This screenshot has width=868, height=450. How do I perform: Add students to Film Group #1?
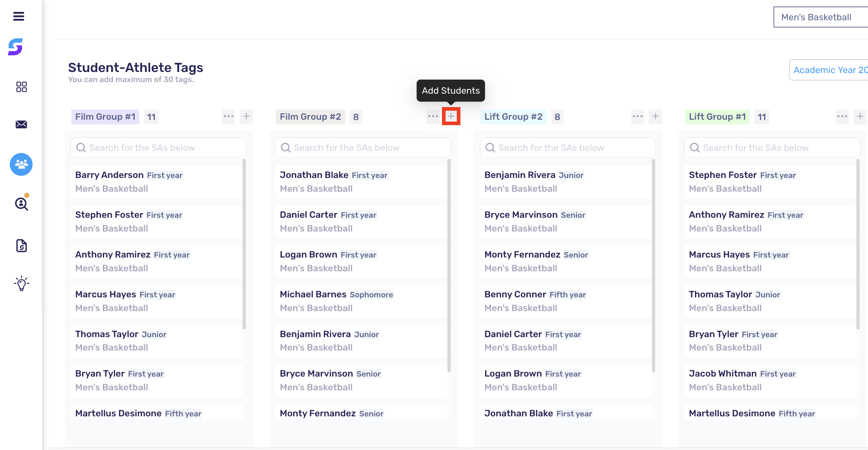[246, 116]
